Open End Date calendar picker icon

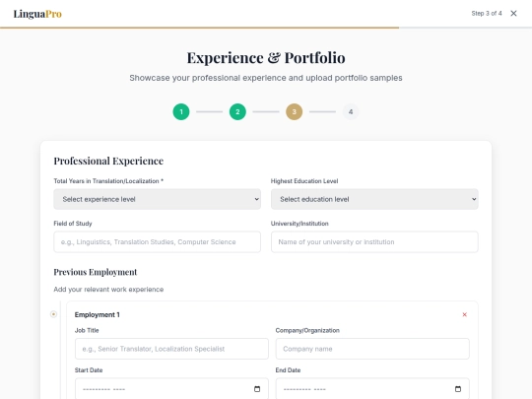458,389
